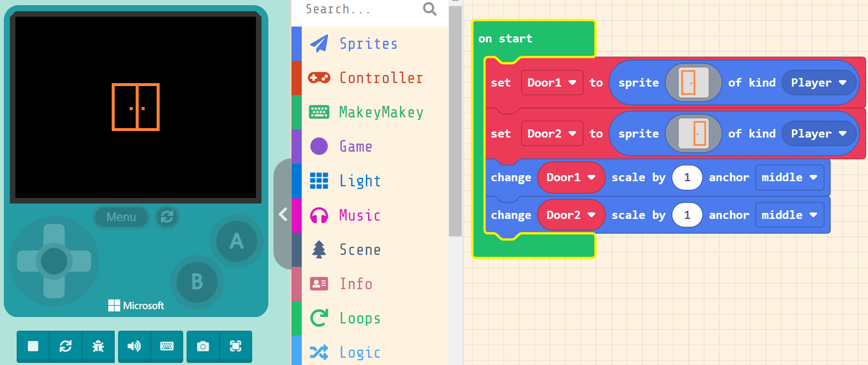This screenshot has height=365, width=868.
Task: Open the anchor middle dropdown for Door2
Action: 789,215
